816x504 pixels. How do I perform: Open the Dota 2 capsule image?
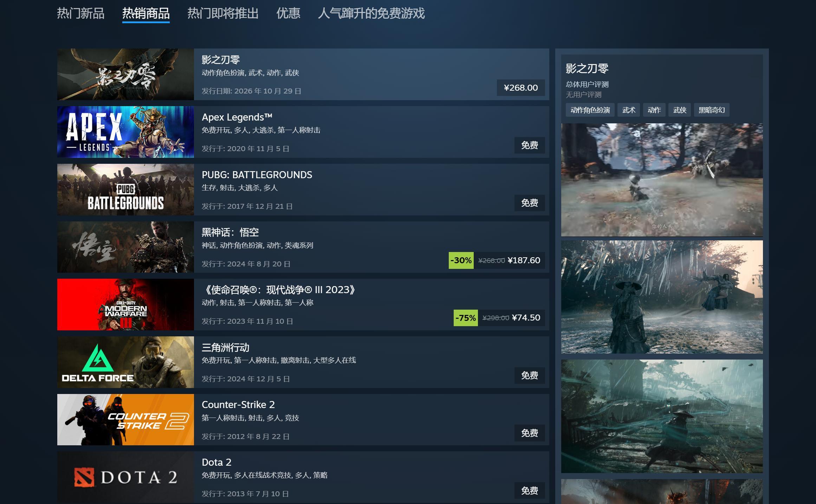click(125, 477)
